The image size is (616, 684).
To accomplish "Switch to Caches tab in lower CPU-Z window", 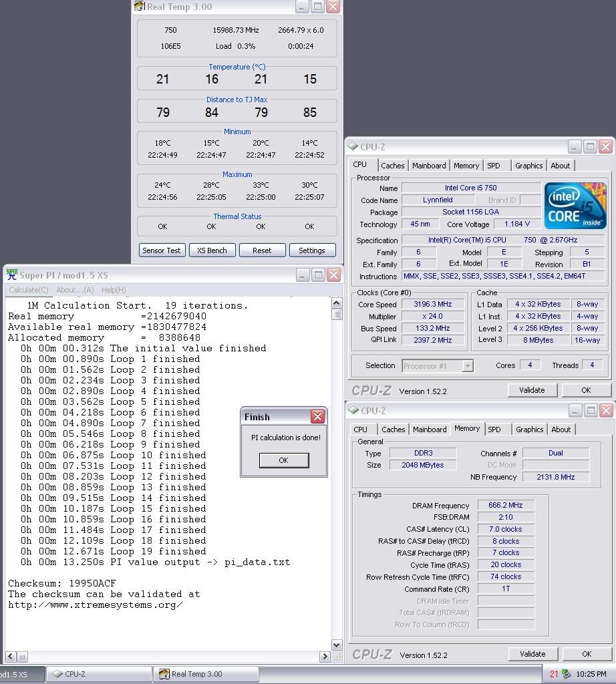I will tap(393, 430).
